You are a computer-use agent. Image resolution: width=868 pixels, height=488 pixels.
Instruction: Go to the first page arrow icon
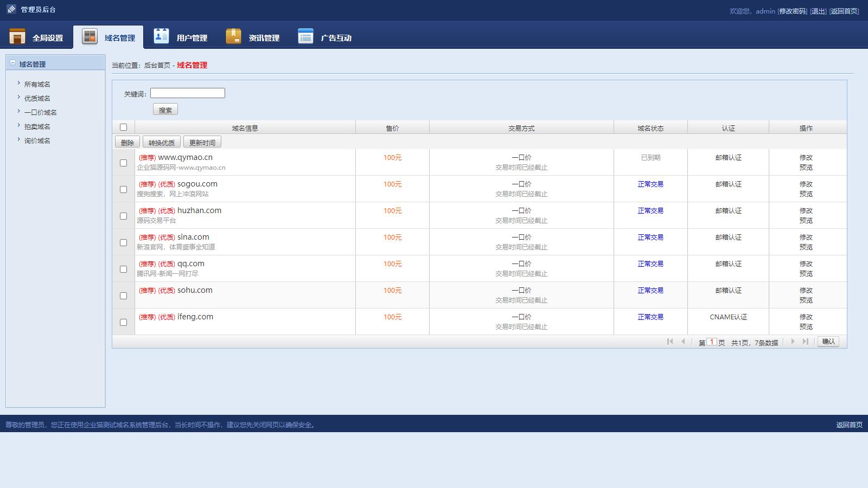(670, 342)
